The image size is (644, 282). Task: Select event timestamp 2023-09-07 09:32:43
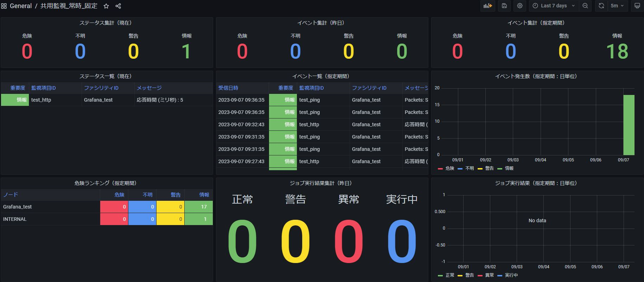(241, 124)
